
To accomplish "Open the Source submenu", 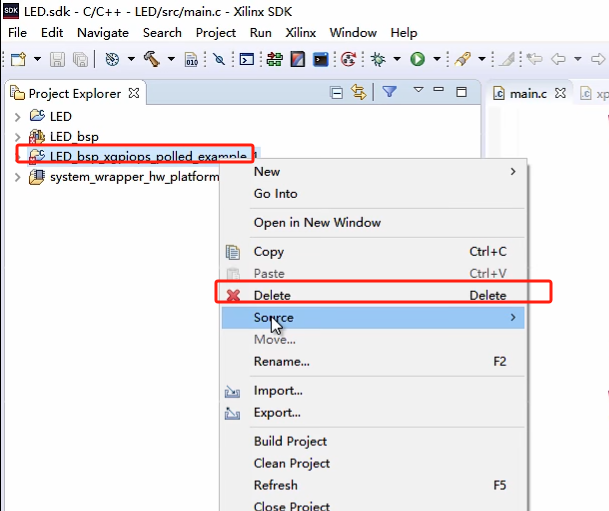I will click(x=373, y=318).
